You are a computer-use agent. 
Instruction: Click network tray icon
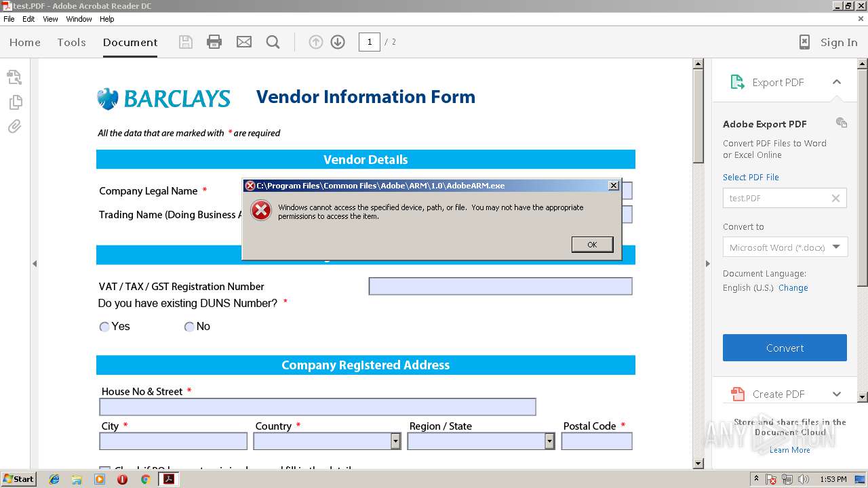tap(787, 479)
